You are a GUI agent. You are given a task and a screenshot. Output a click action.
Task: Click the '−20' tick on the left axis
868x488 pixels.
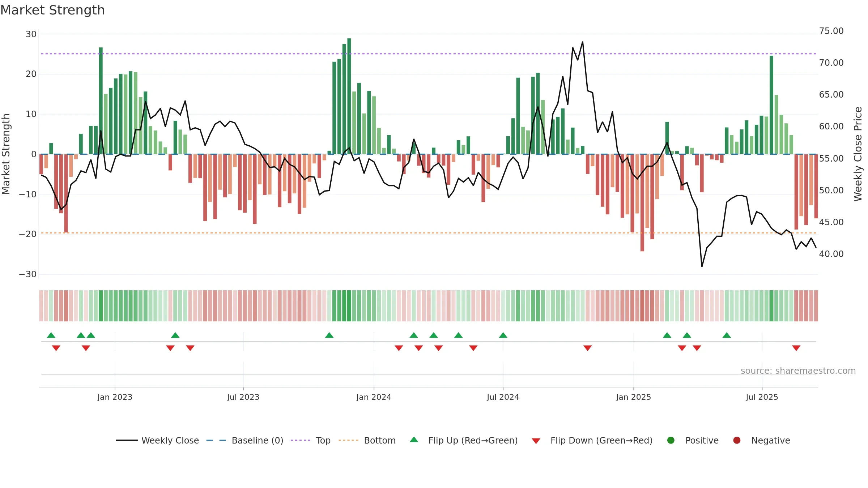(28, 234)
